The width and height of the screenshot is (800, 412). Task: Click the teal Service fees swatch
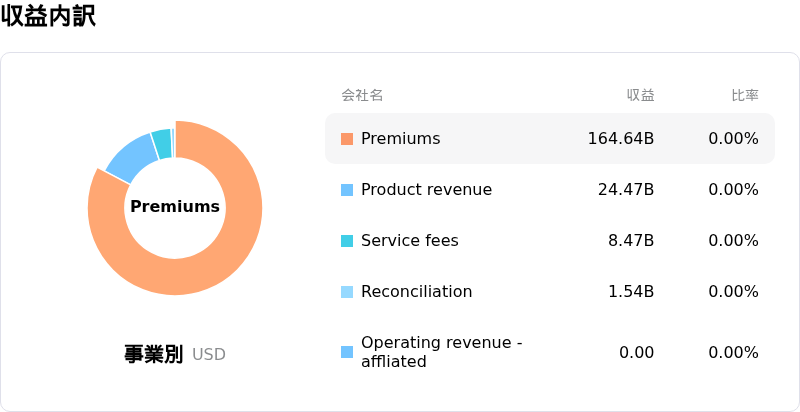coord(347,241)
